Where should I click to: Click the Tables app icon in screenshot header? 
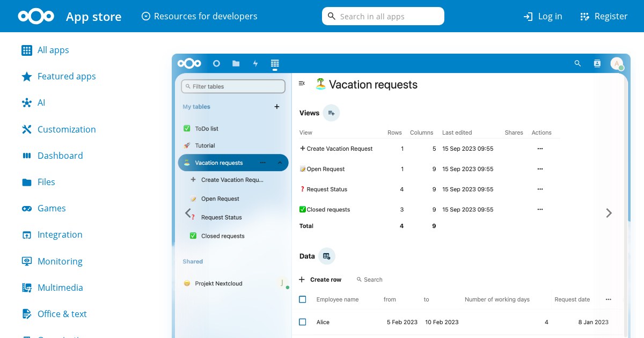[275, 63]
